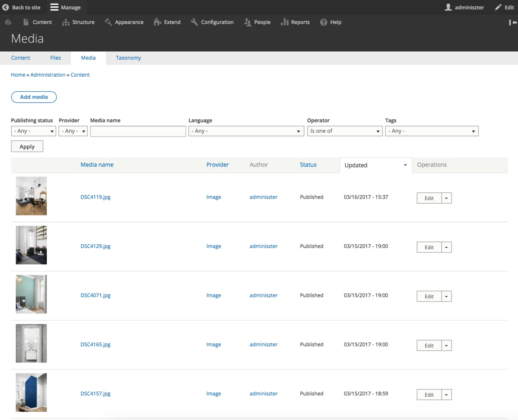This screenshot has width=518, height=420.
Task: Open the Language filter dropdown
Action: (x=246, y=131)
